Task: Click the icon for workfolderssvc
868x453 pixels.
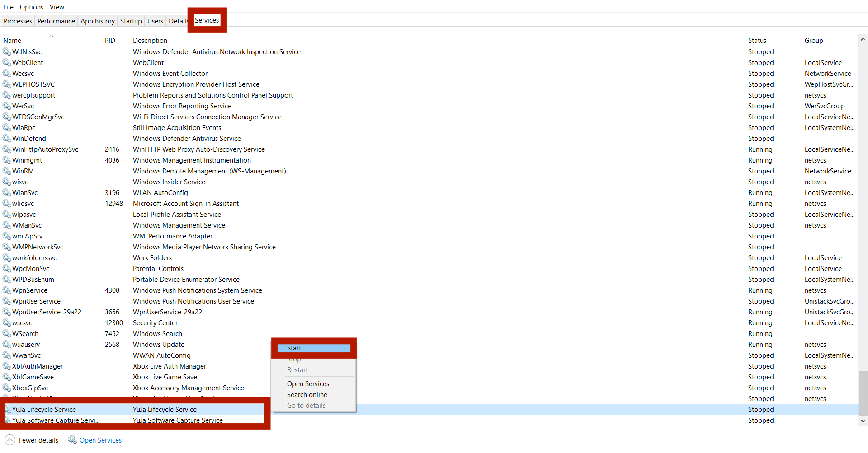Action: tap(7, 257)
